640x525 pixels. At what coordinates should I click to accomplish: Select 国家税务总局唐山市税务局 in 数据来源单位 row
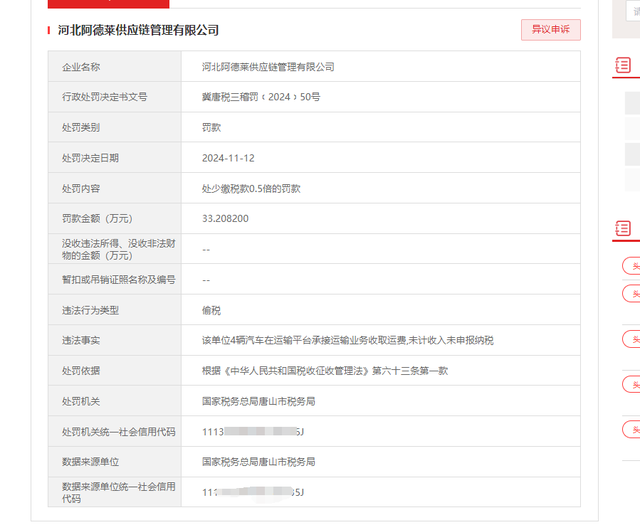click(x=258, y=462)
